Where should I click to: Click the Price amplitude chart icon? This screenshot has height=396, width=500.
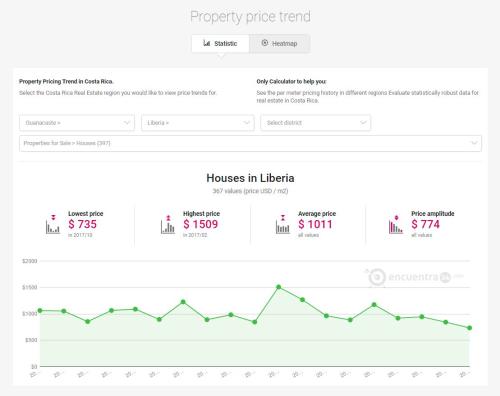[x=396, y=224]
